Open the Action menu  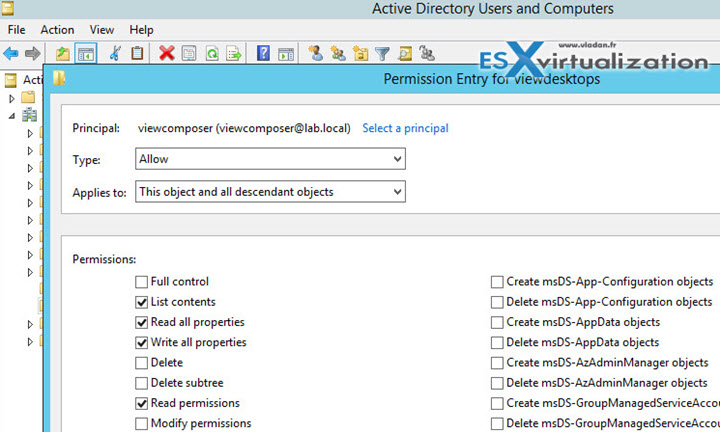point(57,30)
